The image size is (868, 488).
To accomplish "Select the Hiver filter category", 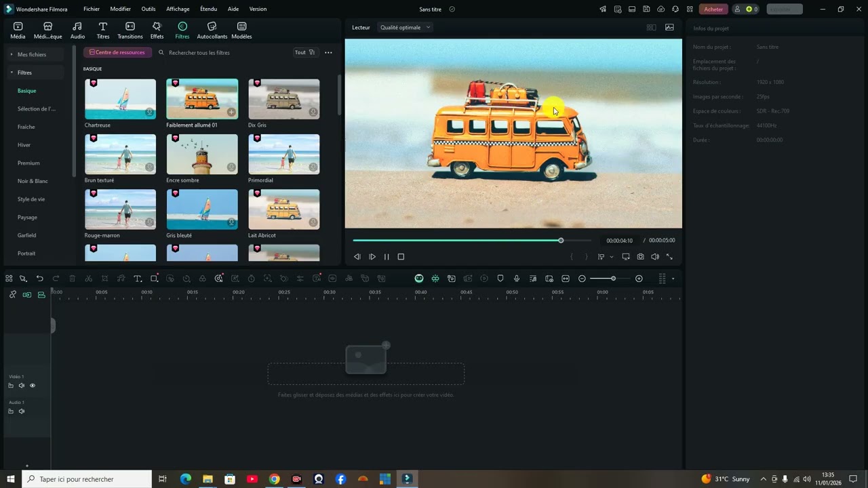I will tap(24, 145).
